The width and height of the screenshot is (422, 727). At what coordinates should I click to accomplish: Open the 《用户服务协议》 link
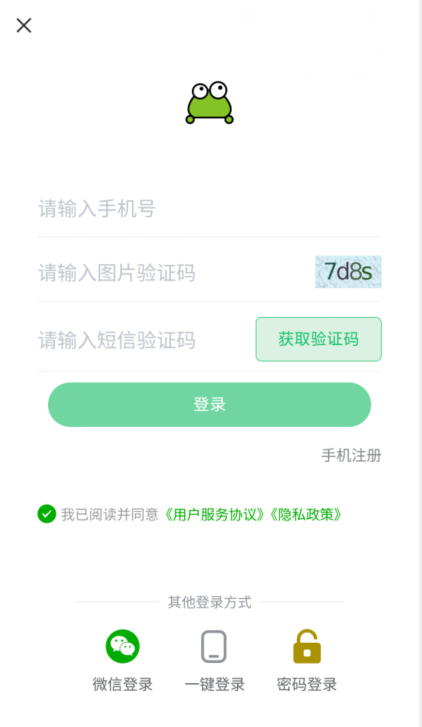click(215, 515)
